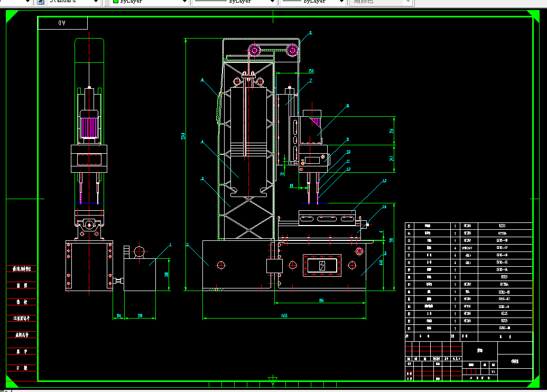547x392 pixels.
Task: Select the 40Cr material cell in row 11
Action: point(468,255)
